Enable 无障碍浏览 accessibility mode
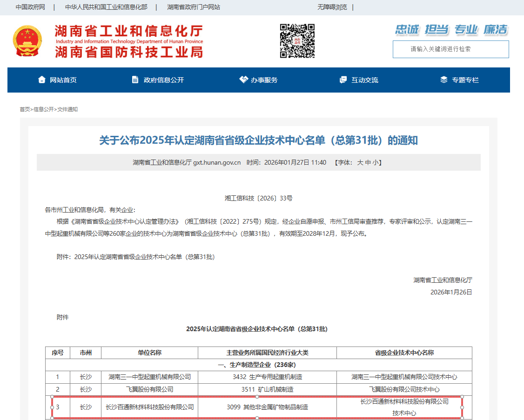The width and height of the screenshot is (524, 420). coord(332,7)
